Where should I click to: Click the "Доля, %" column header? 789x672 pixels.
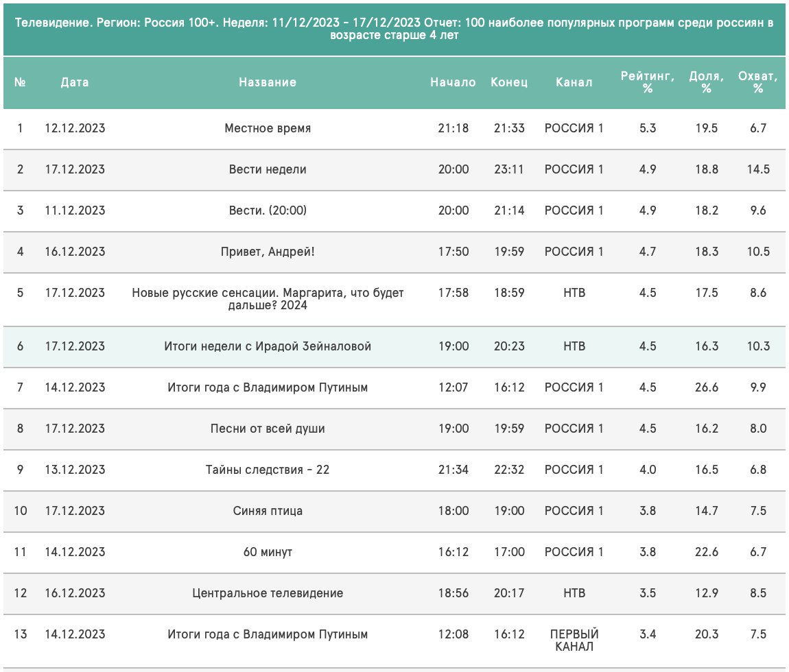click(x=706, y=82)
